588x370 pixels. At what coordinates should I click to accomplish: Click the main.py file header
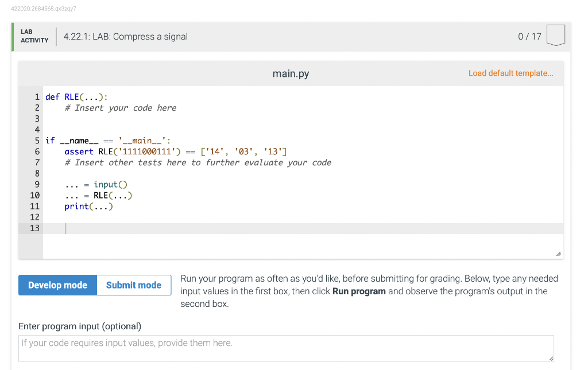pyautogui.click(x=291, y=73)
